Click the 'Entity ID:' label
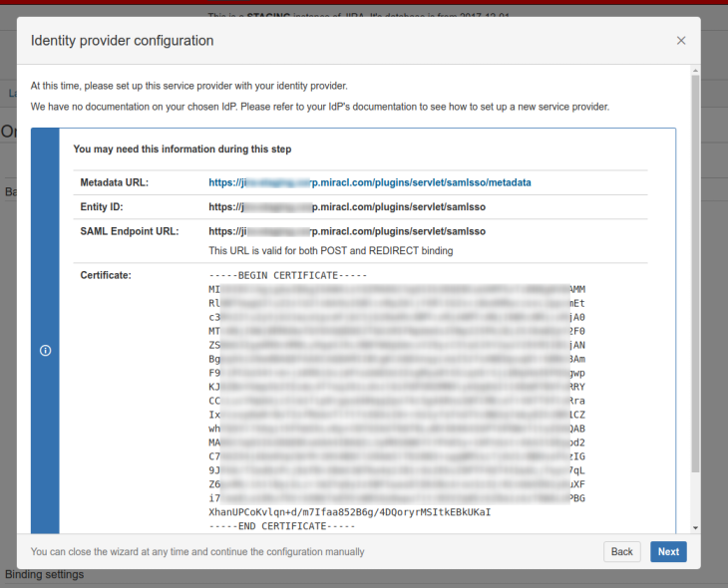The image size is (728, 588). [102, 207]
